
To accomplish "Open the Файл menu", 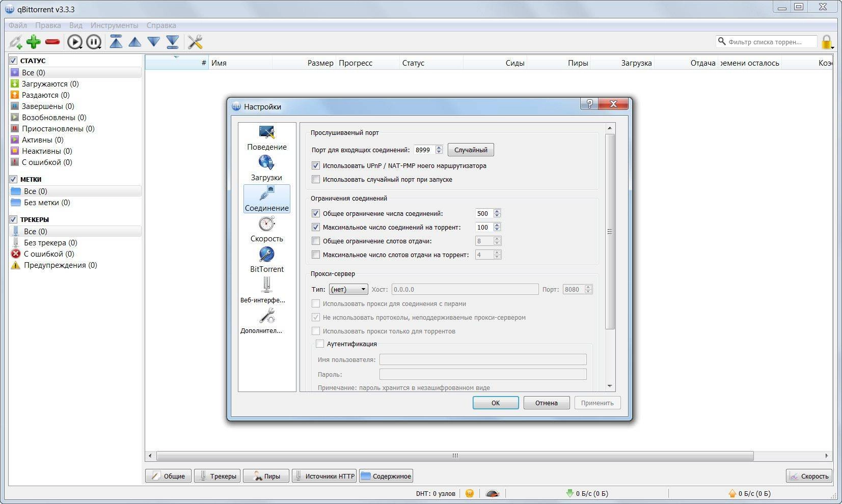I will 18,25.
